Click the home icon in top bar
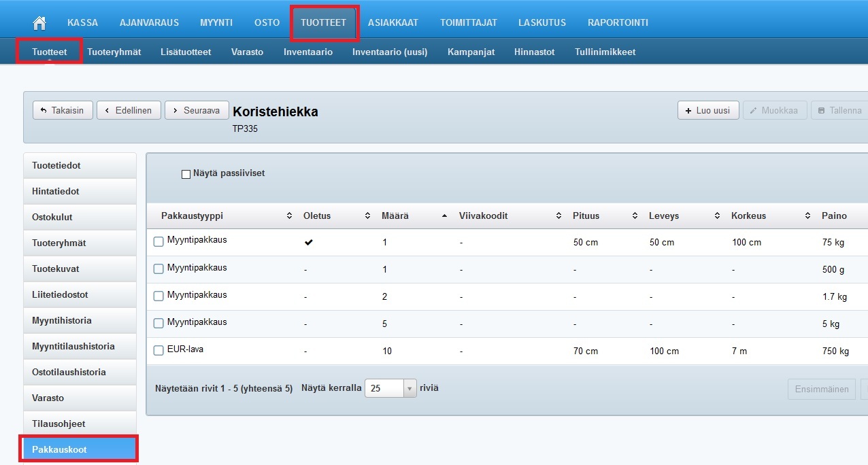This screenshot has width=868, height=465. [x=39, y=22]
